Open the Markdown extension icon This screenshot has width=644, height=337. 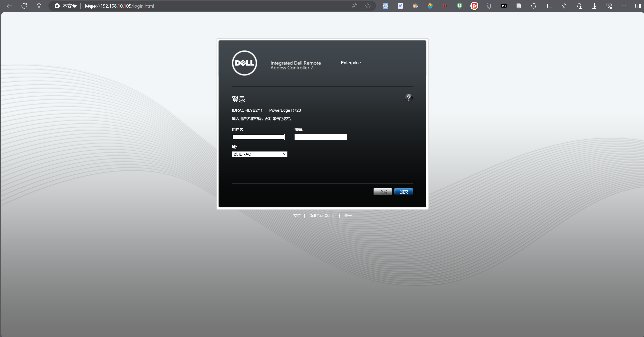click(504, 6)
